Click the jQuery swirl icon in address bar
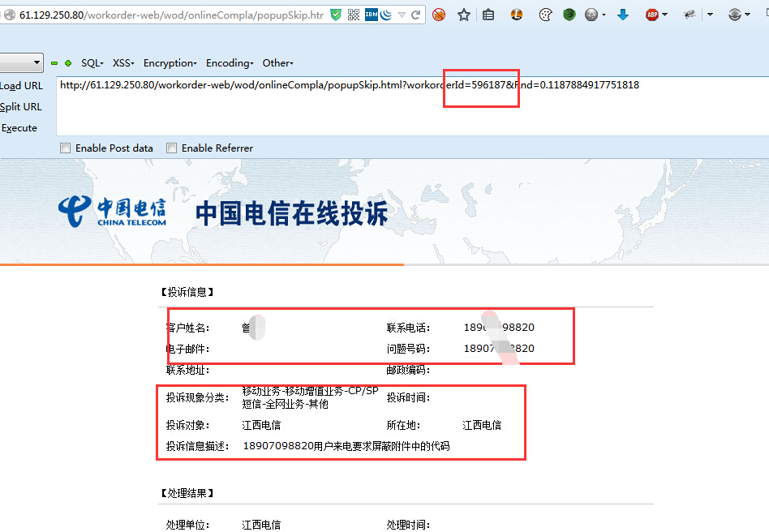Image resolution: width=769 pixels, height=532 pixels. (386, 15)
